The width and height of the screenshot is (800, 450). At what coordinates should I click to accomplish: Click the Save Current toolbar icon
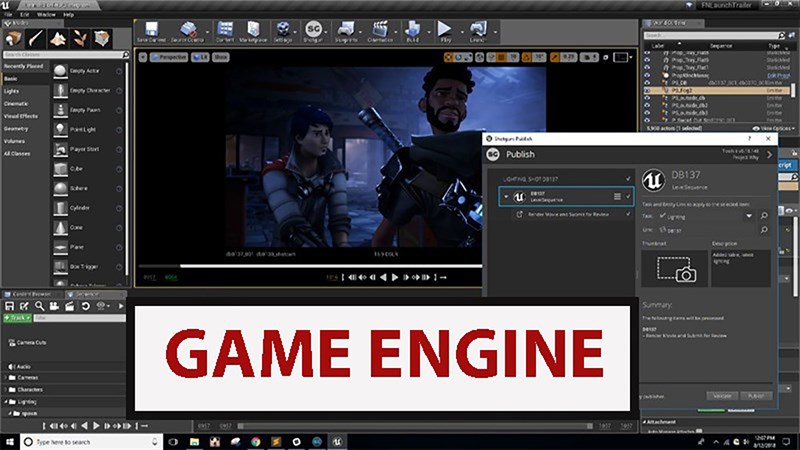click(151, 29)
